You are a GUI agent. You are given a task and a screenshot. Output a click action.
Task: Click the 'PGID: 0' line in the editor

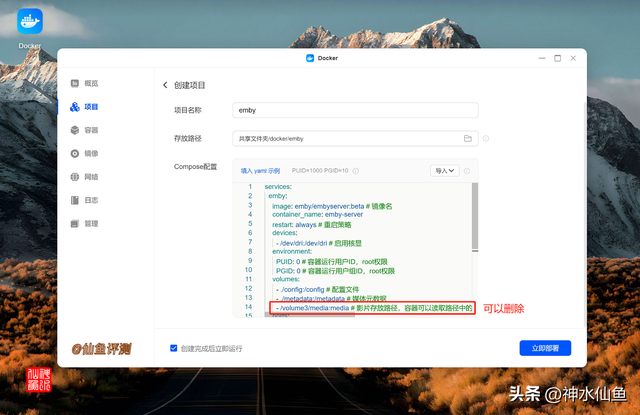[x=335, y=271]
